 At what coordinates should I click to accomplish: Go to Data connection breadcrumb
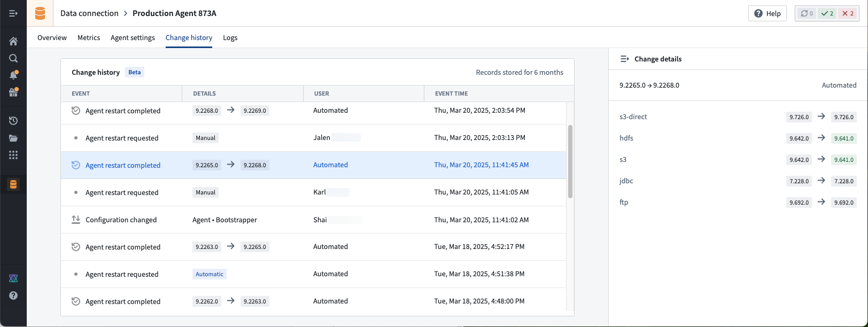click(x=89, y=13)
